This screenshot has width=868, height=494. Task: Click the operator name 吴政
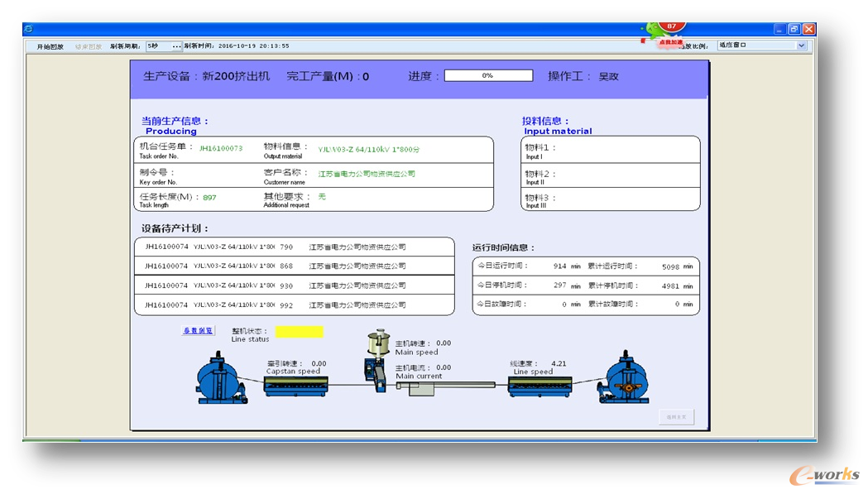point(608,76)
